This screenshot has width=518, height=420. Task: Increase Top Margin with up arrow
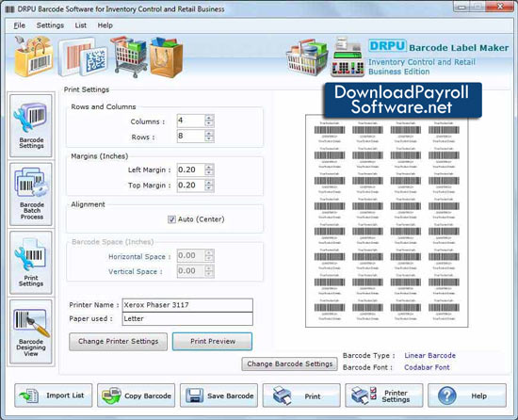[x=209, y=183]
